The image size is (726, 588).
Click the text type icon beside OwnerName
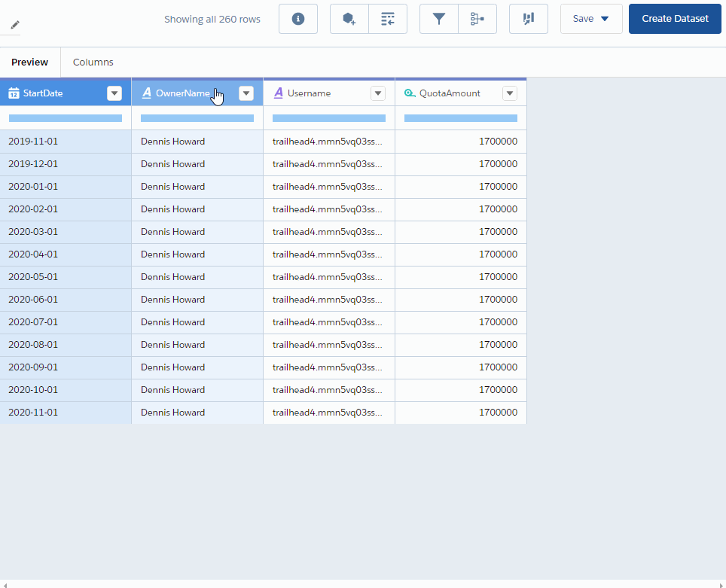click(146, 93)
